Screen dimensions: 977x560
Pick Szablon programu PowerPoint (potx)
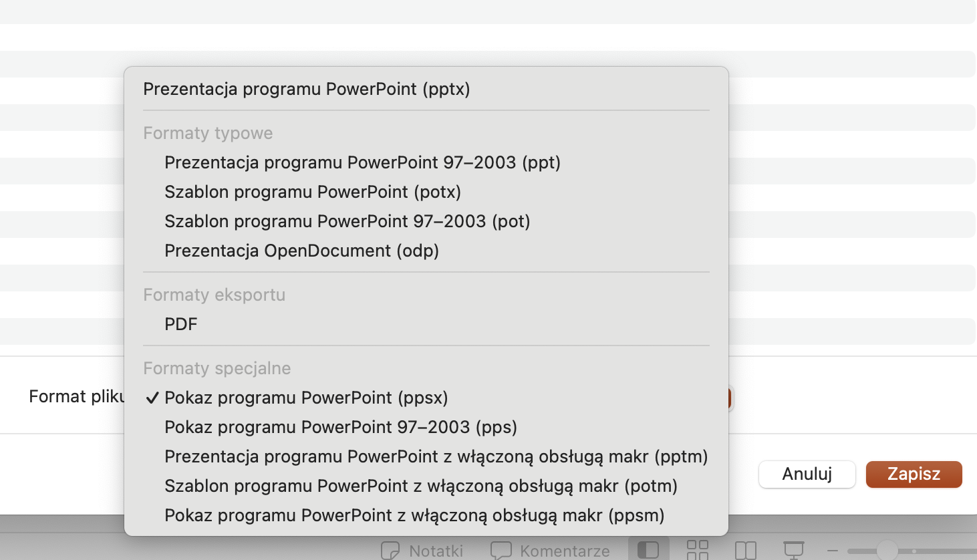313,192
